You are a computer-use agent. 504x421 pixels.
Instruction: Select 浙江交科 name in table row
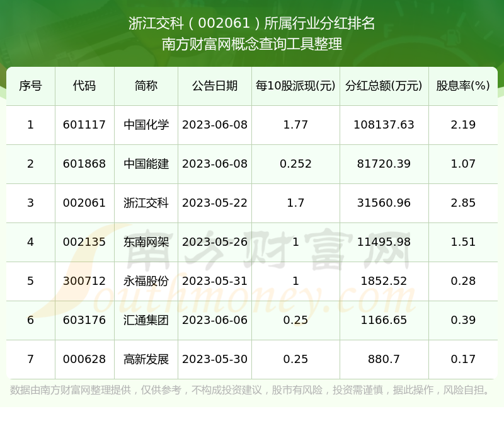click(x=146, y=203)
